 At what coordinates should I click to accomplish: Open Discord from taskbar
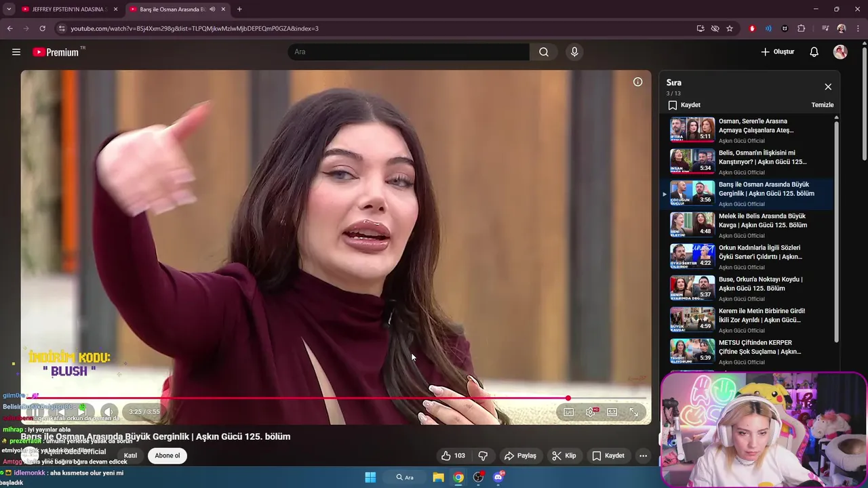pos(498,477)
